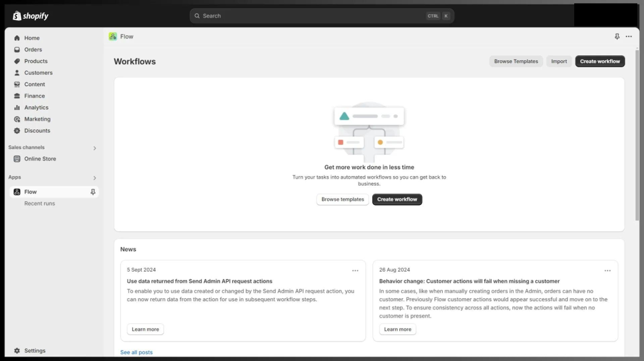Click the Discounts badge icon
Screen dimensions: 644x361
[17, 131]
